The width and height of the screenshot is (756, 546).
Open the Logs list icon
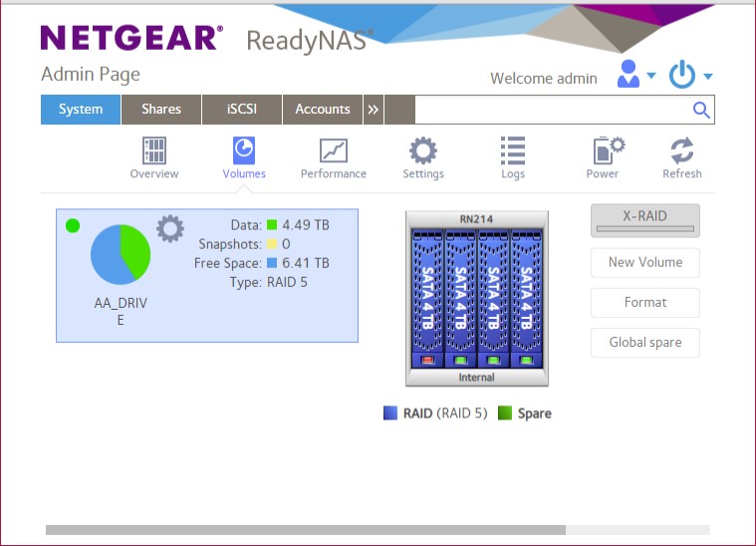[513, 150]
